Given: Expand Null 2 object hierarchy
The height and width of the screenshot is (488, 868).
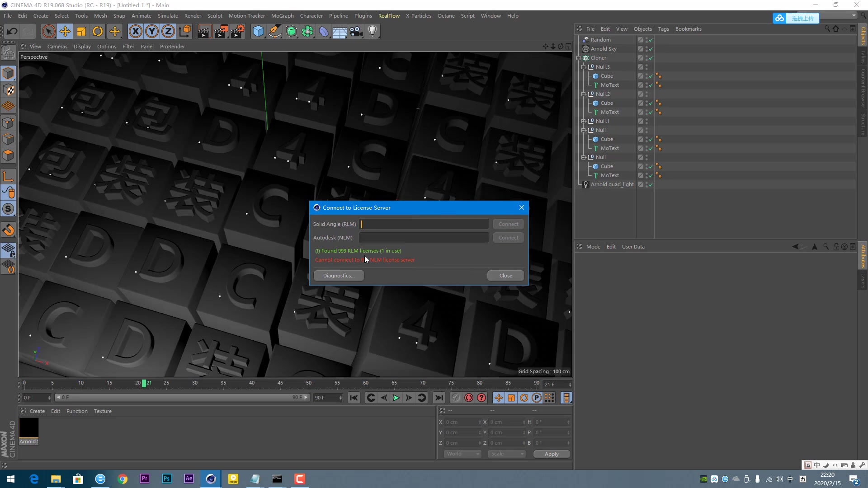Looking at the screenshot, I should pyautogui.click(x=583, y=94).
